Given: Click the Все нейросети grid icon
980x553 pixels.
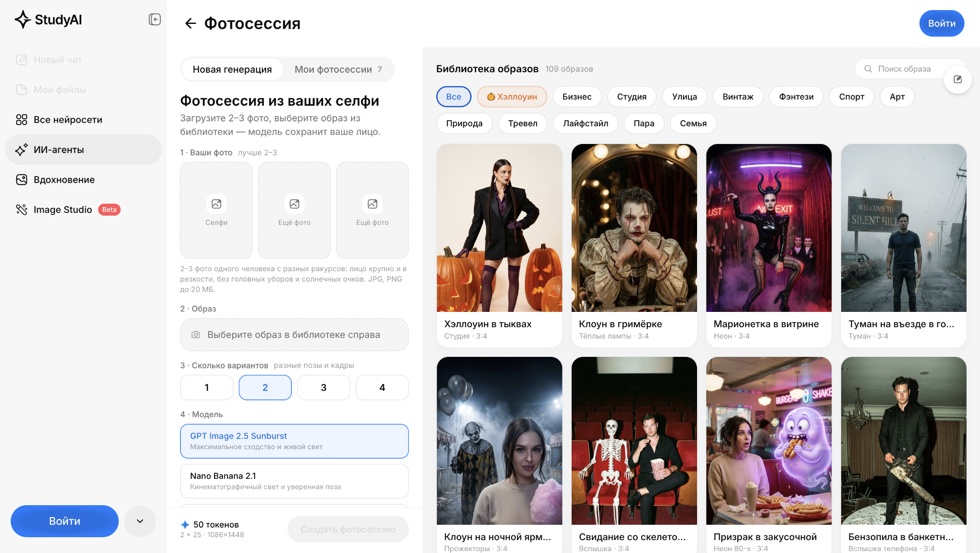Looking at the screenshot, I should coord(22,120).
